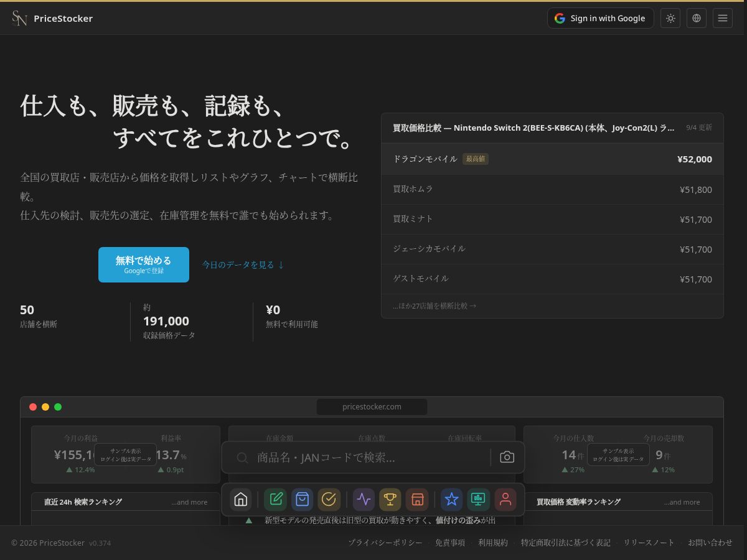Open 利用規約 in the footer

click(493, 543)
